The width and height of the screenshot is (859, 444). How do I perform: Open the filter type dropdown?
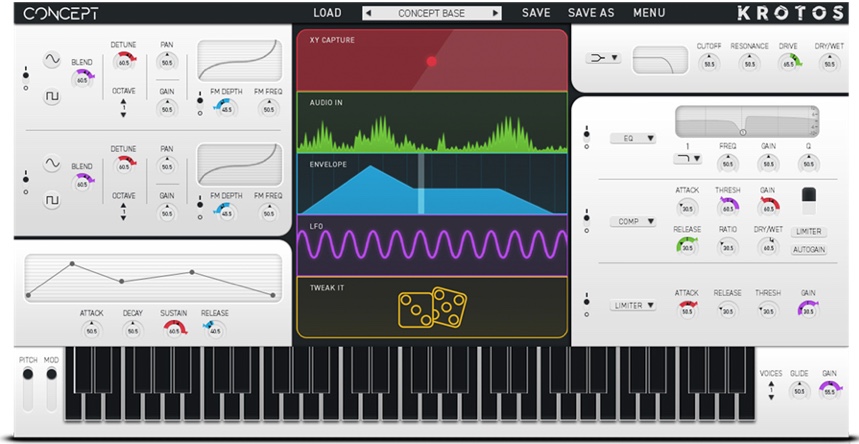tap(603, 58)
